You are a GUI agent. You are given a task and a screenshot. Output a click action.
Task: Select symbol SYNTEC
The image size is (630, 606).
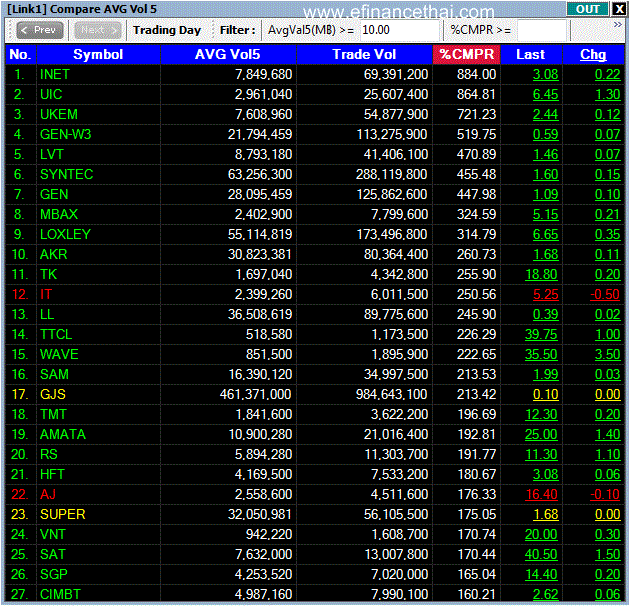tap(66, 174)
